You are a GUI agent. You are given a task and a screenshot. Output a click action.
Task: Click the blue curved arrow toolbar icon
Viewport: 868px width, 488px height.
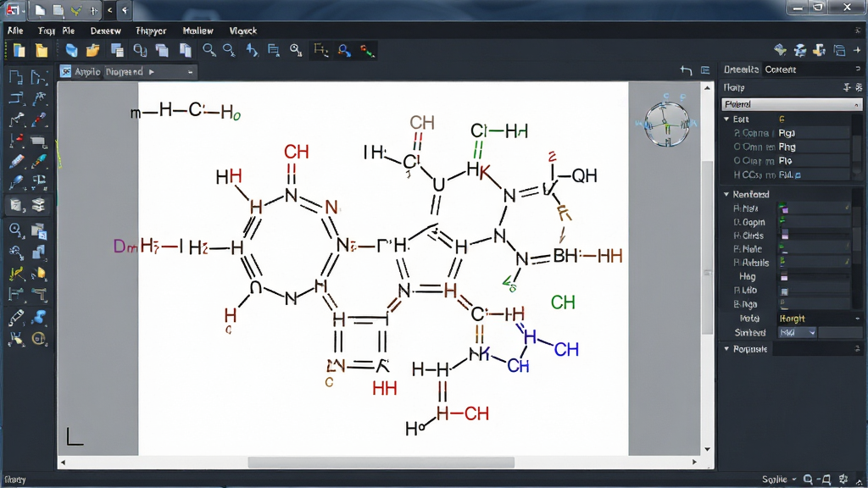point(252,51)
